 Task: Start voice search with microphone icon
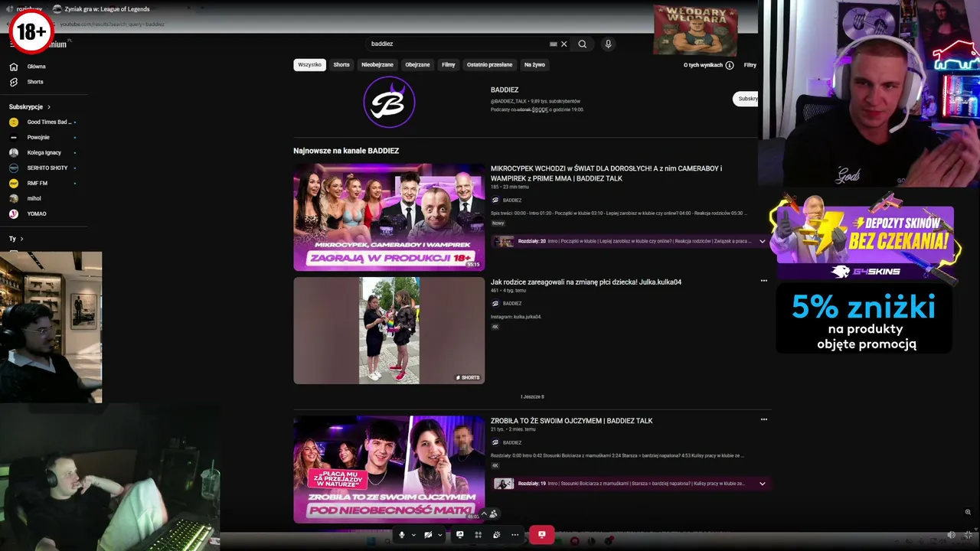[608, 44]
